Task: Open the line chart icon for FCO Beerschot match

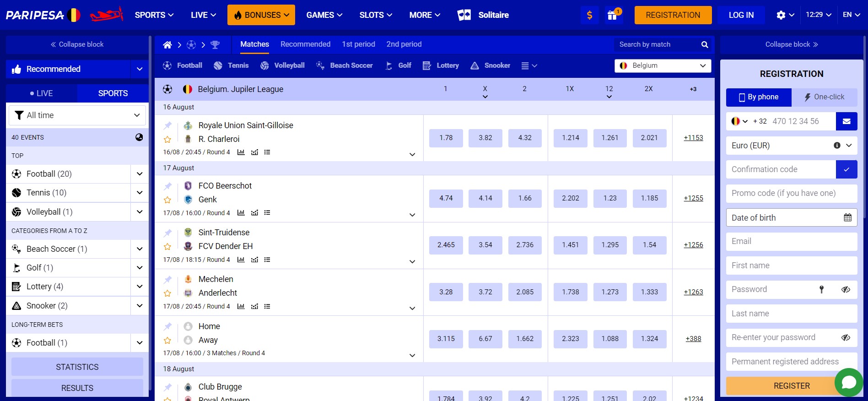Action: pos(255,213)
